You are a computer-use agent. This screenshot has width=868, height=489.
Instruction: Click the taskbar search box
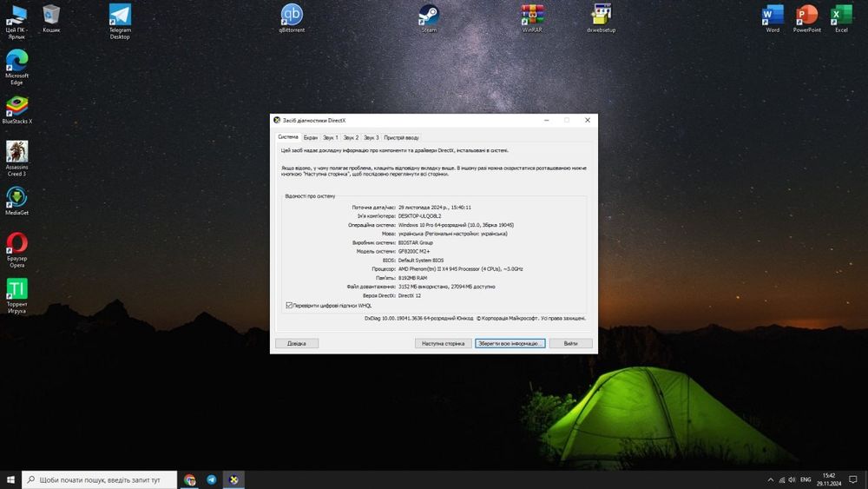(100, 479)
